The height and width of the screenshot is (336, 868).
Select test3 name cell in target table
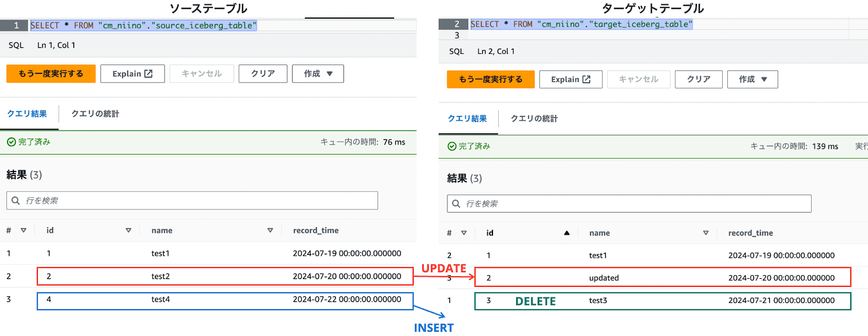[598, 300]
